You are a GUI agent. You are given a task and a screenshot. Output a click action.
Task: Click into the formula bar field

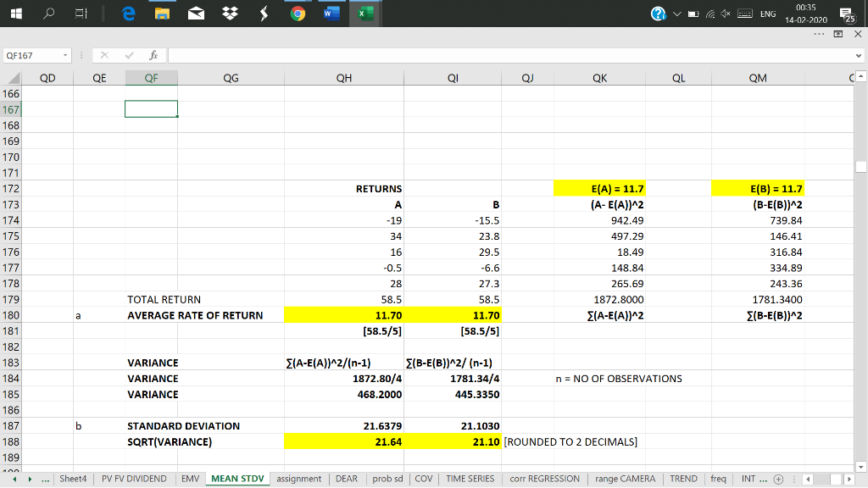(x=510, y=55)
